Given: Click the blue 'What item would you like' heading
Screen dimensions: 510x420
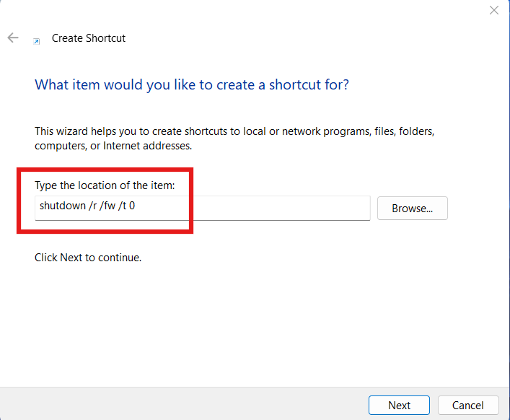Looking at the screenshot, I should point(192,84).
